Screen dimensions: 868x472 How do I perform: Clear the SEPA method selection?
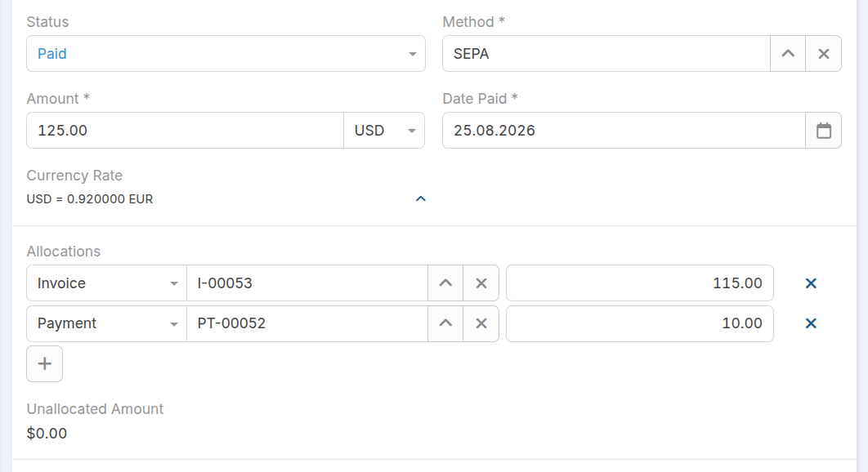point(823,54)
